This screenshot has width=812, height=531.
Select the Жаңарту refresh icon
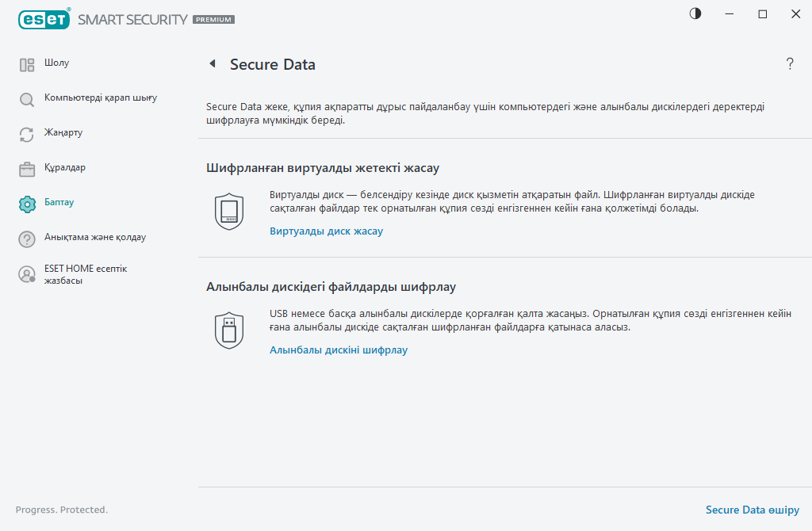point(27,133)
